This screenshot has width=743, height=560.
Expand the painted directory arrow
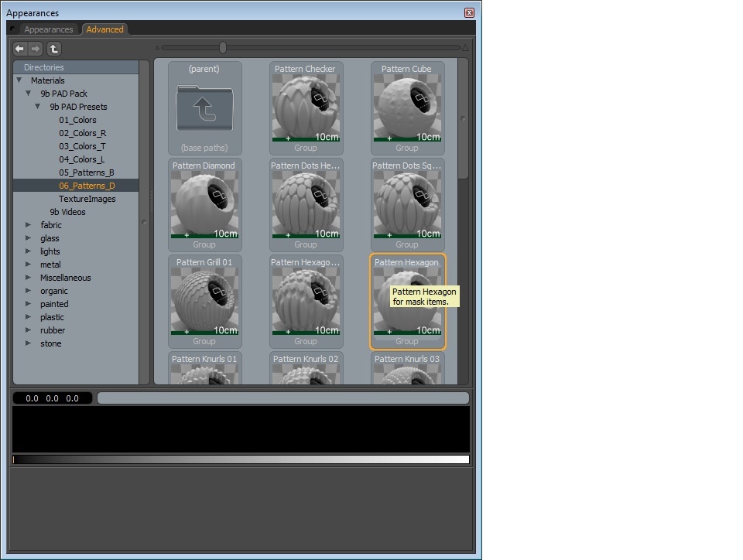pos(28,304)
